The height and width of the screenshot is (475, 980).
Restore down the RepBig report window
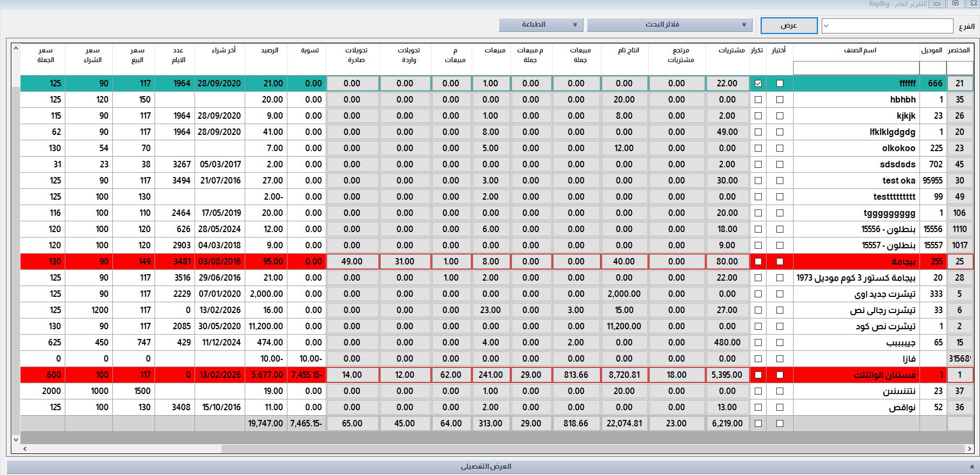[x=955, y=4]
